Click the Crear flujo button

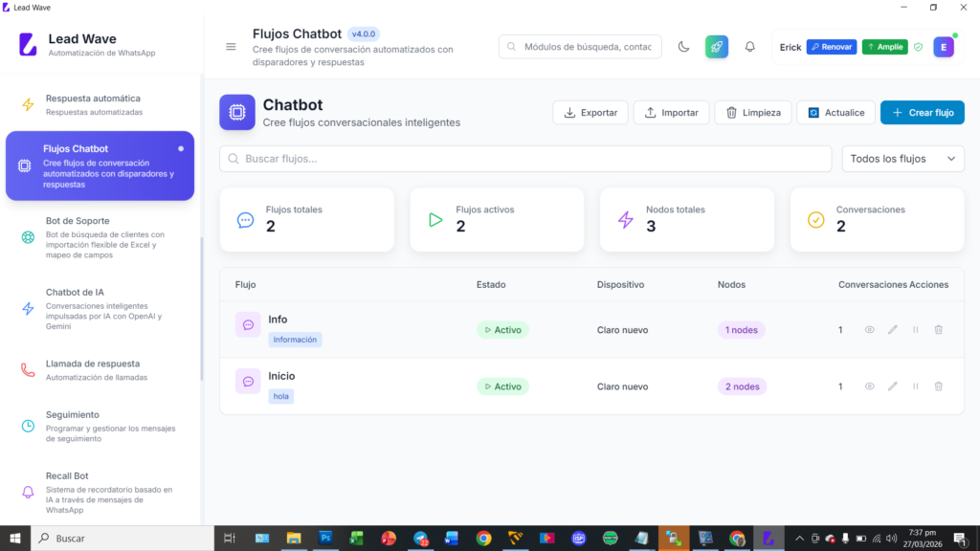(922, 113)
